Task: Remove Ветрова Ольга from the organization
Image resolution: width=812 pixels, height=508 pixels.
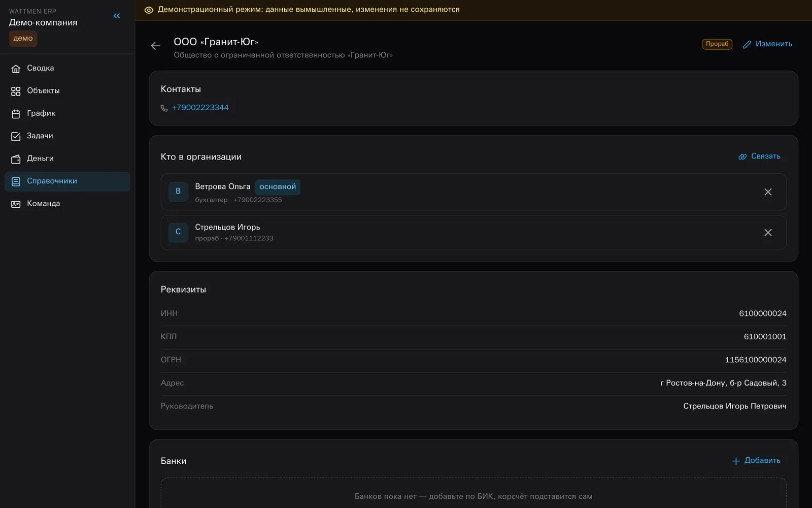Action: 768,192
